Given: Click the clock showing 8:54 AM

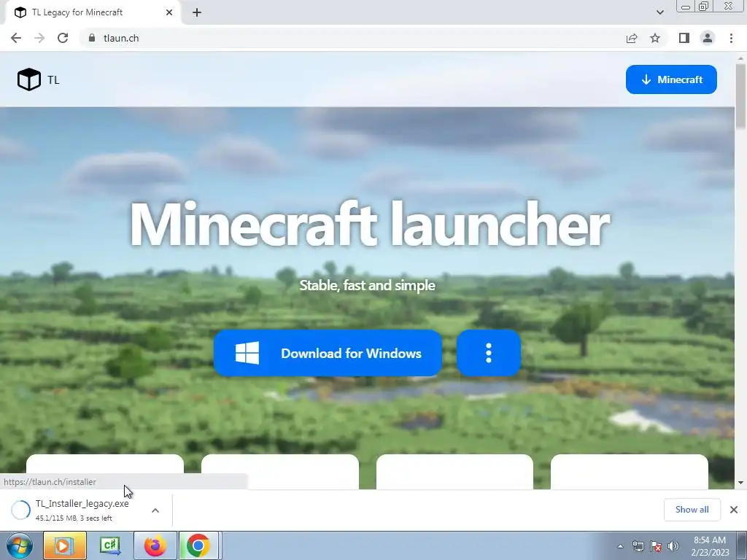Looking at the screenshot, I should [x=710, y=540].
